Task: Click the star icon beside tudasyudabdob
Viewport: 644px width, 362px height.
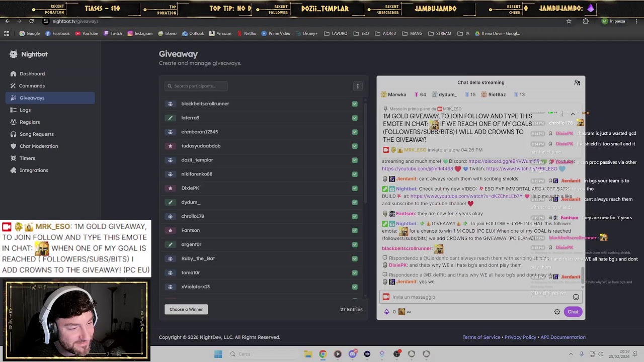Action: point(170,146)
